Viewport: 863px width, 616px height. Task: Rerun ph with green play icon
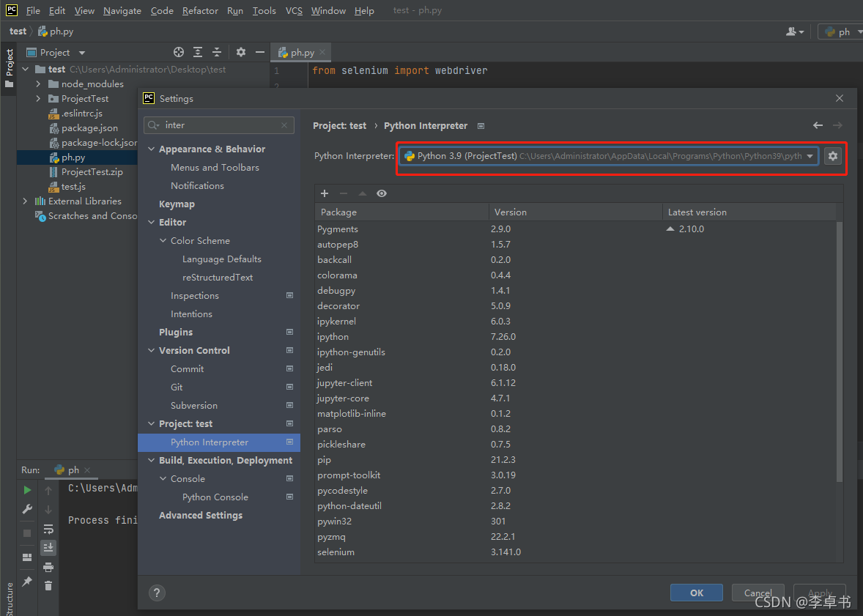click(27, 489)
